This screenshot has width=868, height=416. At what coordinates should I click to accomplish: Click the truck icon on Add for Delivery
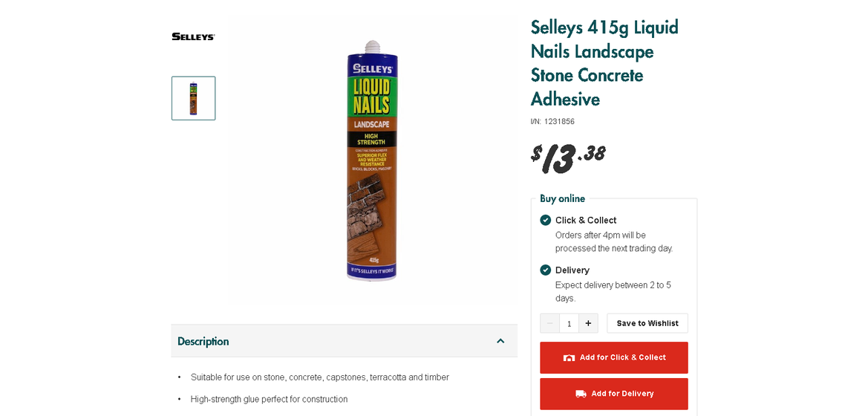581,394
